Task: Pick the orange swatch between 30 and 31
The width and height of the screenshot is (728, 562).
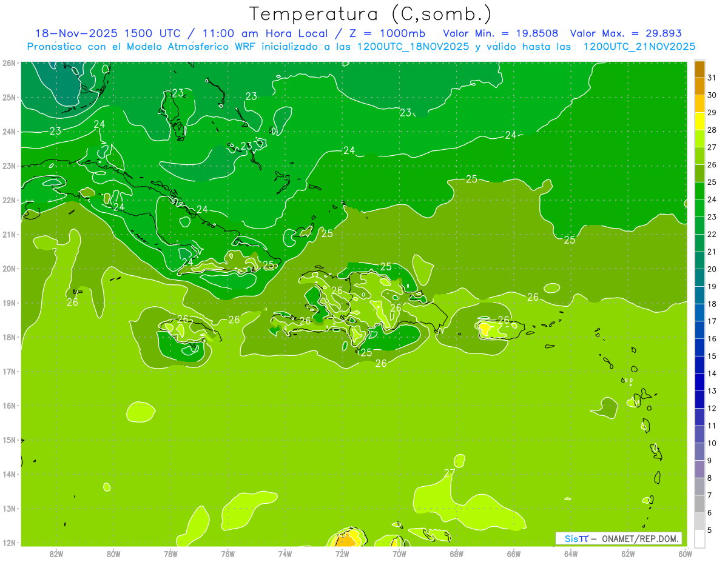Action: 700,87
